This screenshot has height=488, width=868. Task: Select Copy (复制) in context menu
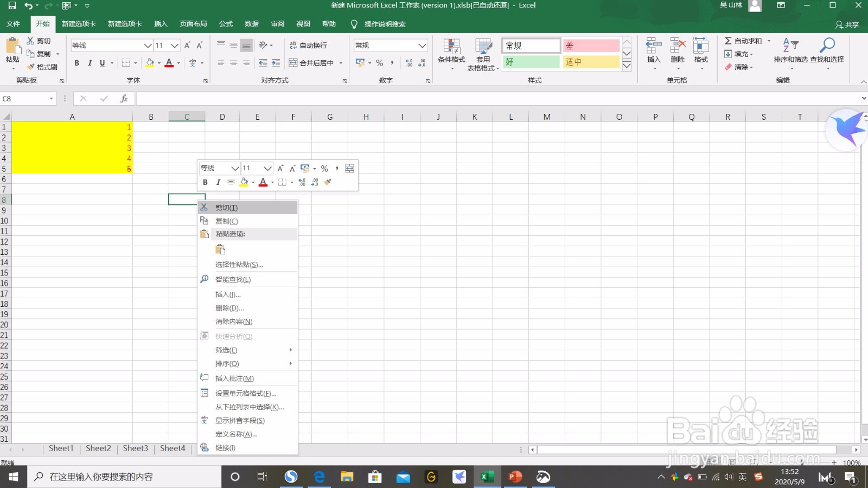(247, 221)
